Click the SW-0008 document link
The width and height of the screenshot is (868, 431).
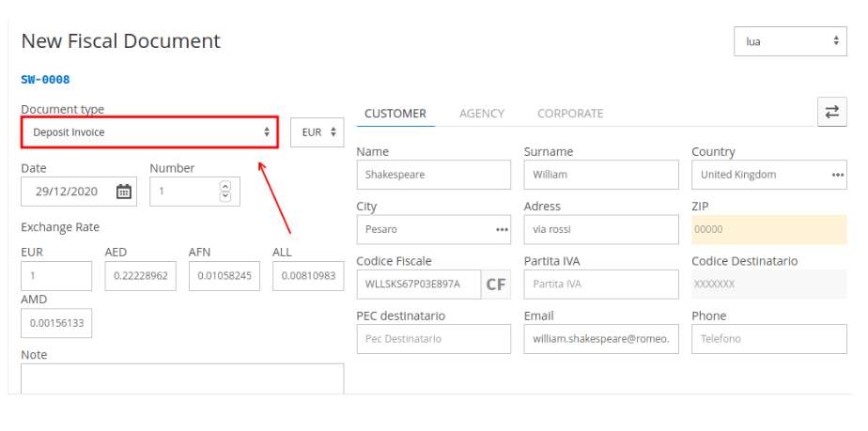[45, 80]
